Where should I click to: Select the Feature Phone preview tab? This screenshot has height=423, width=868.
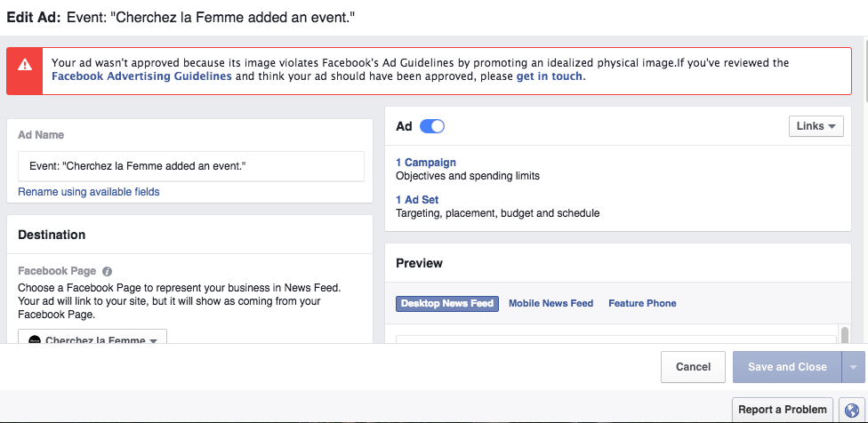point(642,303)
